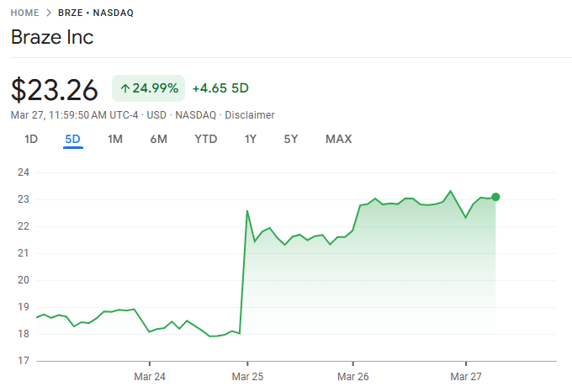The image size is (572, 392).
Task: Select the 5D range tab
Action: point(72,139)
